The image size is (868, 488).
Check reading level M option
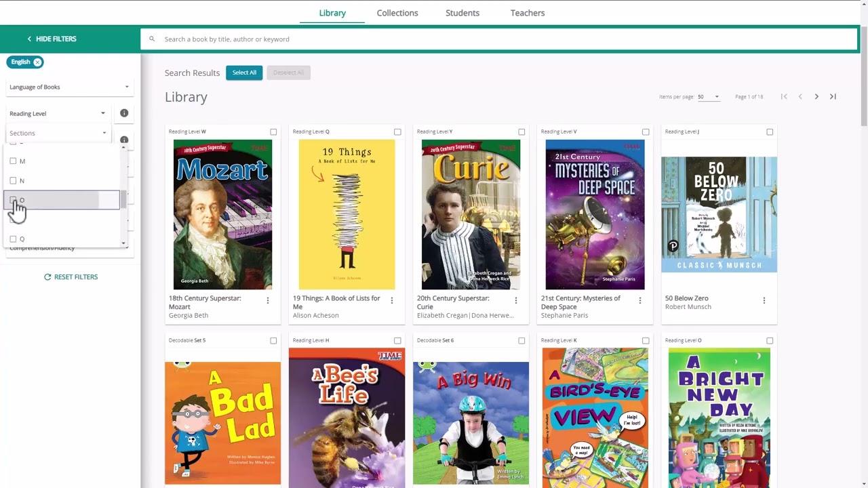[13, 161]
